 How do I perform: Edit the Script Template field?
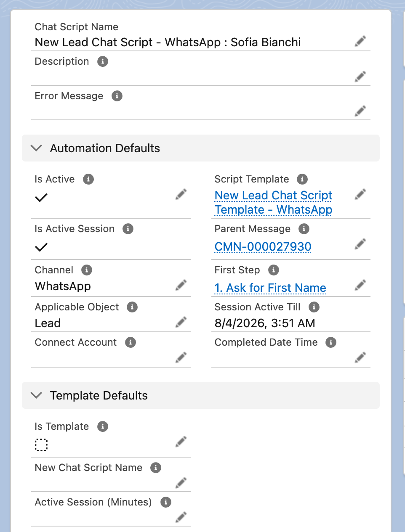point(360,194)
